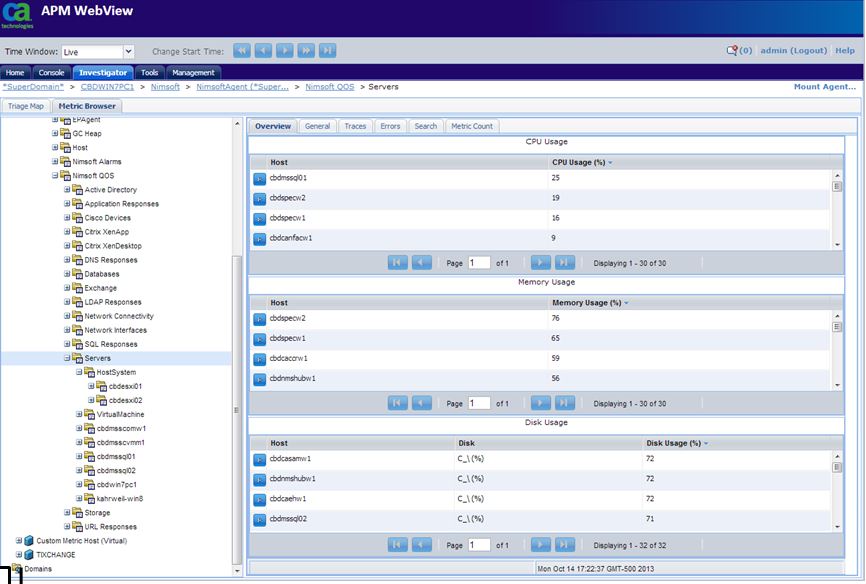Viewport: 866px width, 584px height.
Task: Collapse the Nimsoft QOS tree node
Action: click(x=55, y=175)
